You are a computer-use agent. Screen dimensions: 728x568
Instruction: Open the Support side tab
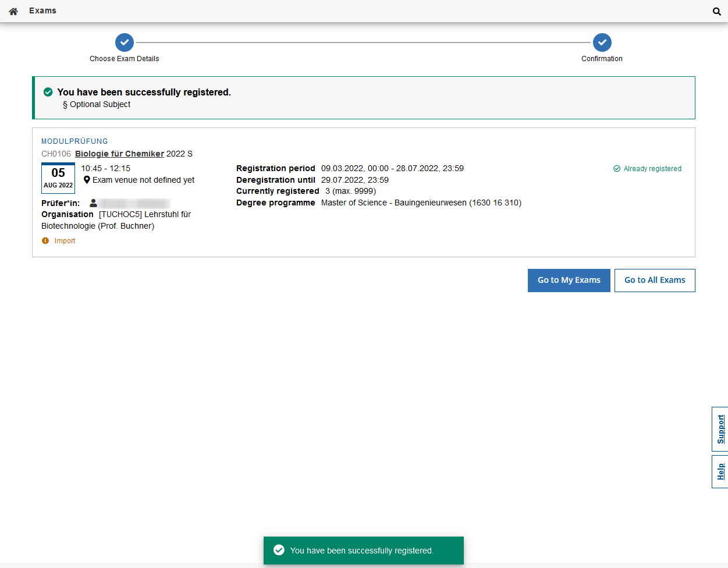[x=720, y=429]
